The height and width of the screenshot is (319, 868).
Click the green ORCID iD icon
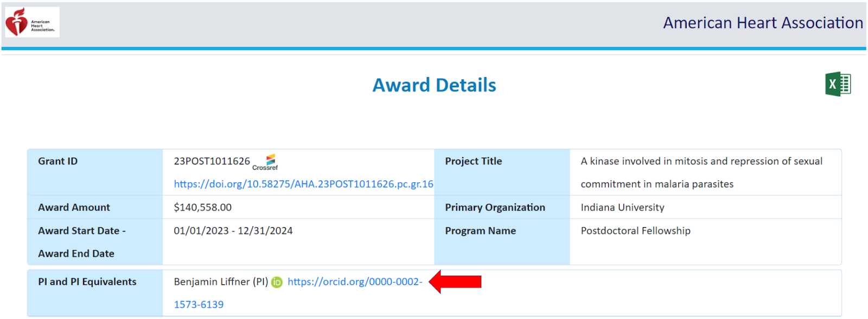277,282
